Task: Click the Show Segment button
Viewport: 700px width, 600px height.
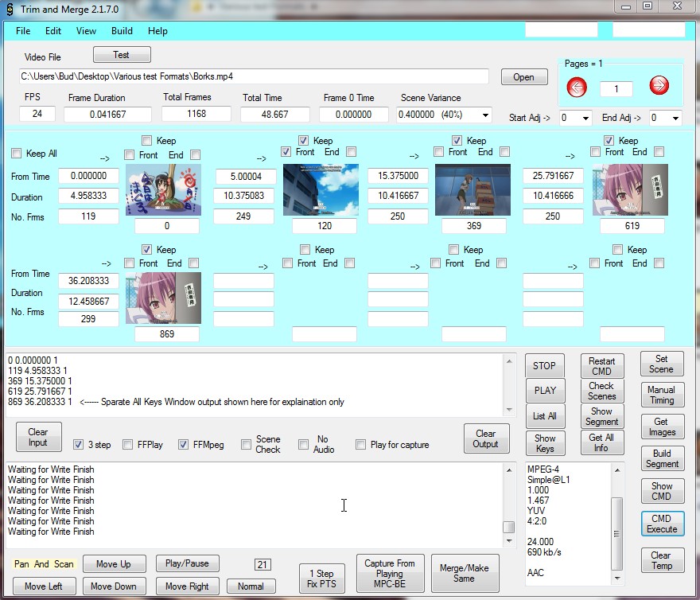Action: point(602,416)
